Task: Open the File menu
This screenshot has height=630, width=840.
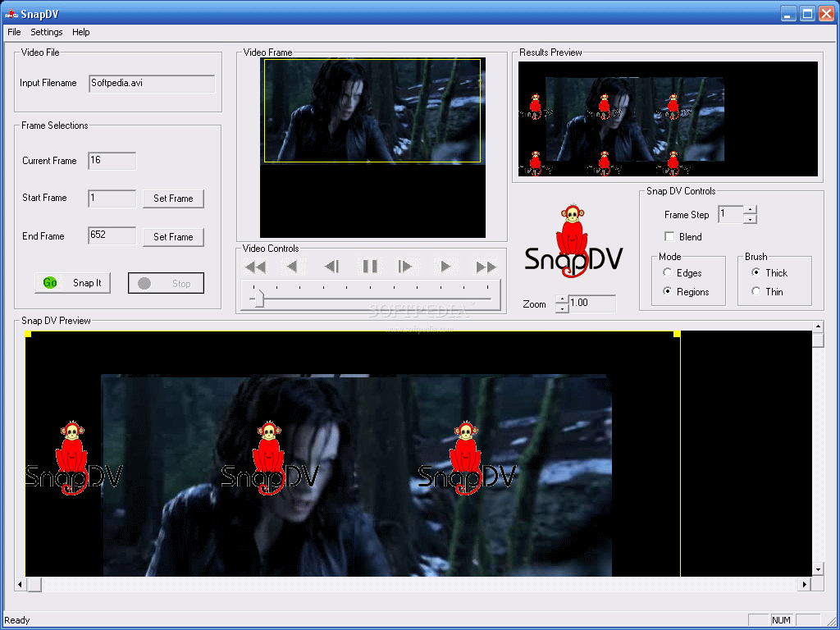Action: [x=14, y=32]
